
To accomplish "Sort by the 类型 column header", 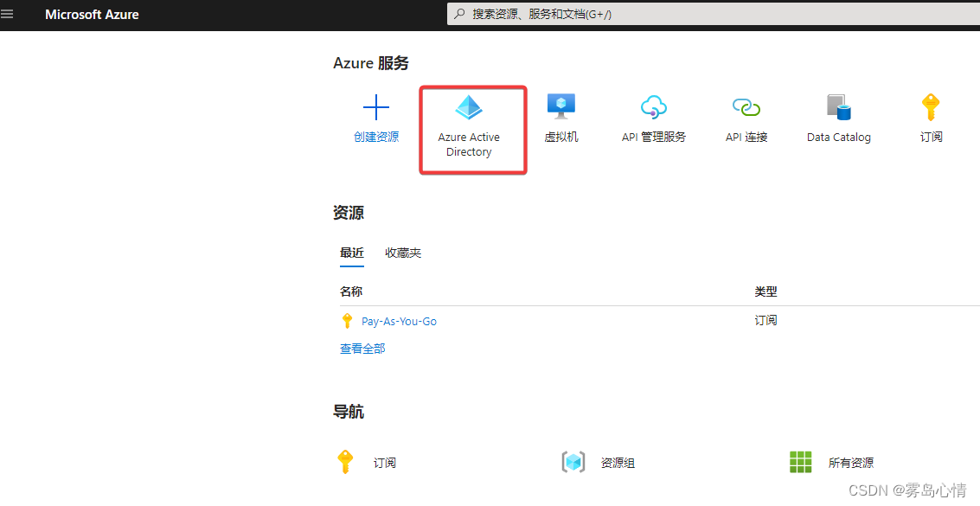I will 765,291.
